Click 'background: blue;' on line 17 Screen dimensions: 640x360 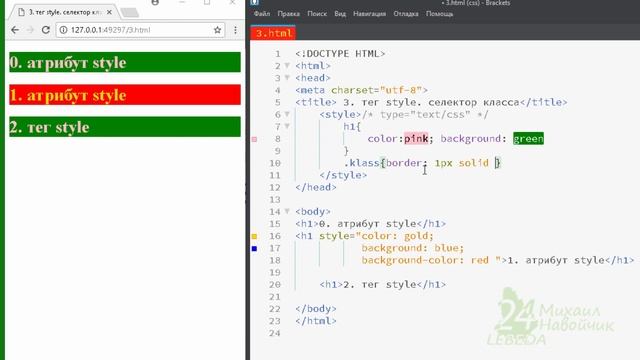(413, 248)
